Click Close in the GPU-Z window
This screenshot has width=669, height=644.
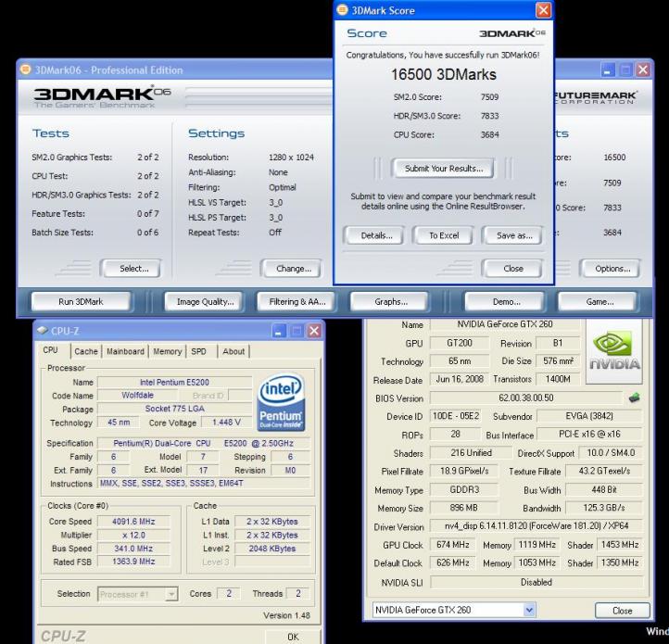coord(622,611)
